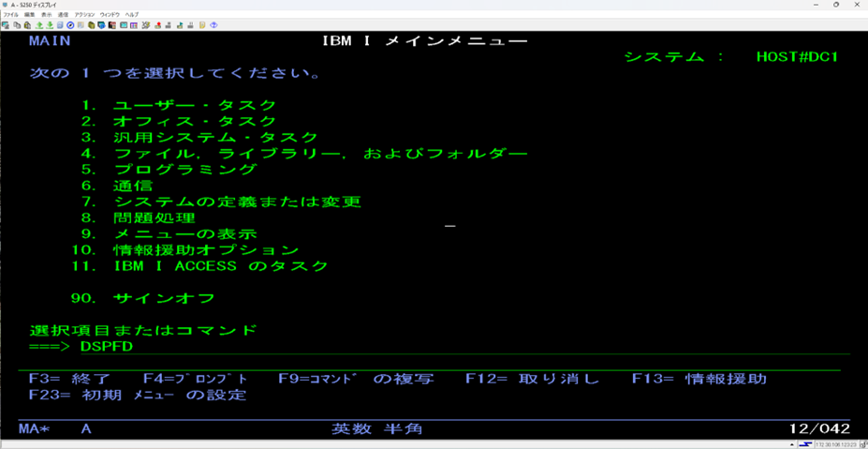
Task: Click the yellow note toolbar icon
Action: pyautogui.click(x=202, y=25)
